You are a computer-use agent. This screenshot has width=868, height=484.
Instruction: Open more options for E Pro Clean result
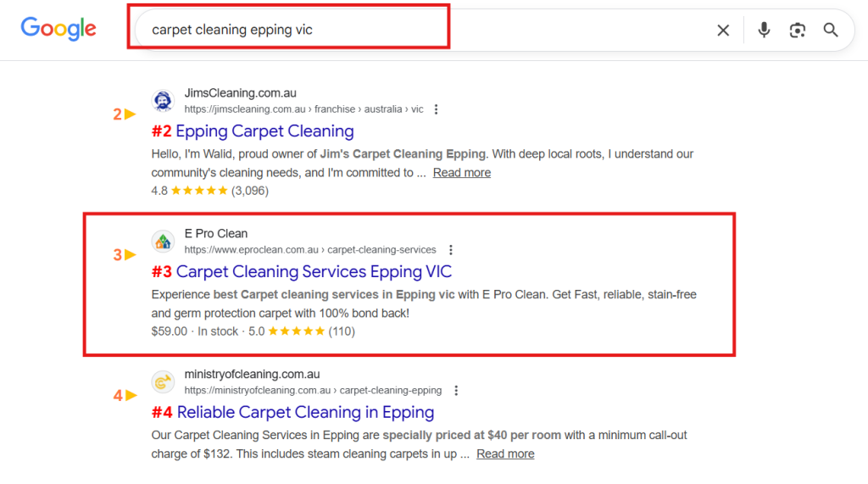click(x=451, y=250)
